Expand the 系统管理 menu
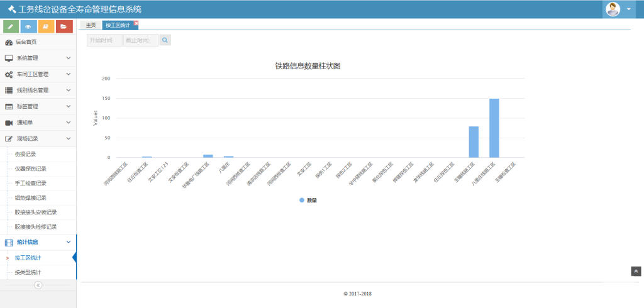Image resolution: width=644 pixels, height=308 pixels. (38, 58)
